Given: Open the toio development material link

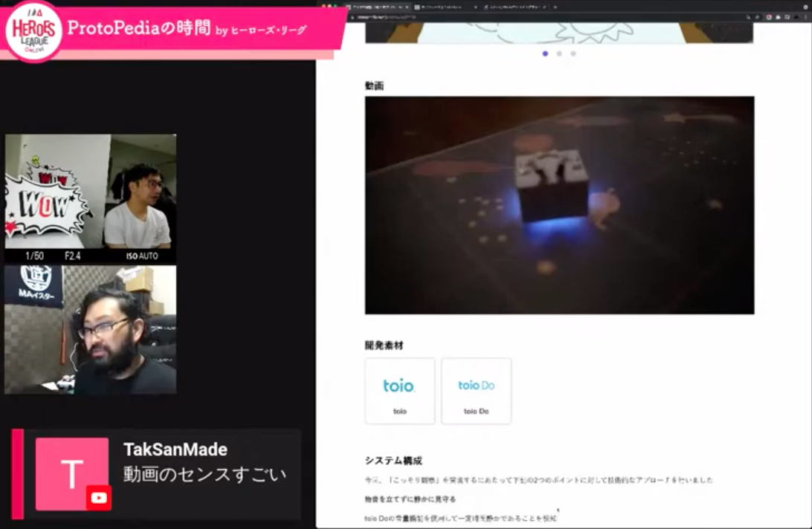Looking at the screenshot, I should pyautogui.click(x=400, y=392).
